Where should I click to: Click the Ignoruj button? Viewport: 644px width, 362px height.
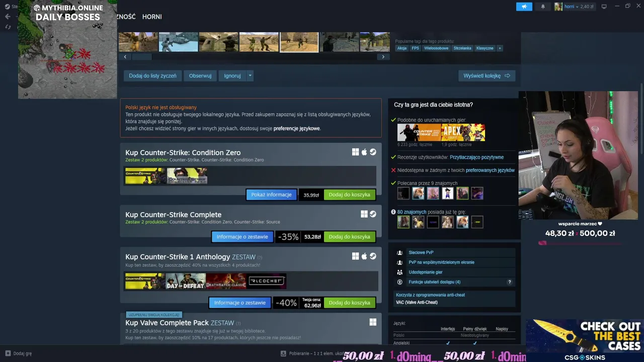pyautogui.click(x=232, y=76)
